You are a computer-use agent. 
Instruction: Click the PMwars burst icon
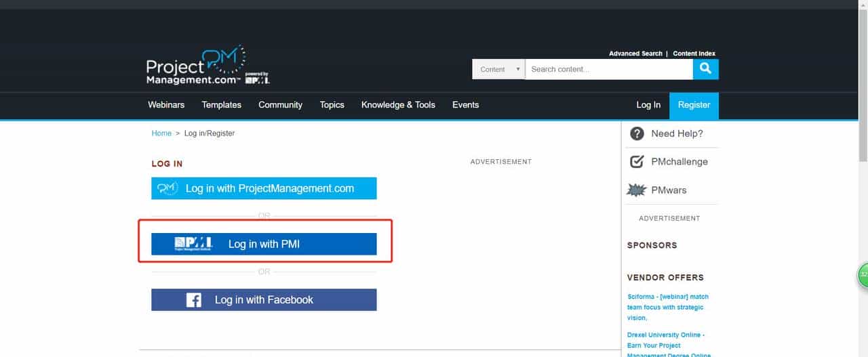636,190
